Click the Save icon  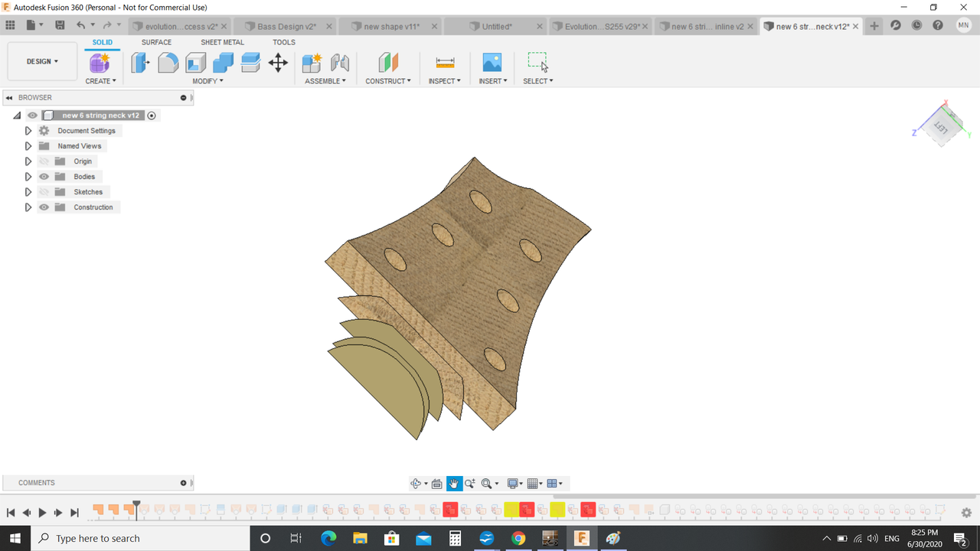60,26
